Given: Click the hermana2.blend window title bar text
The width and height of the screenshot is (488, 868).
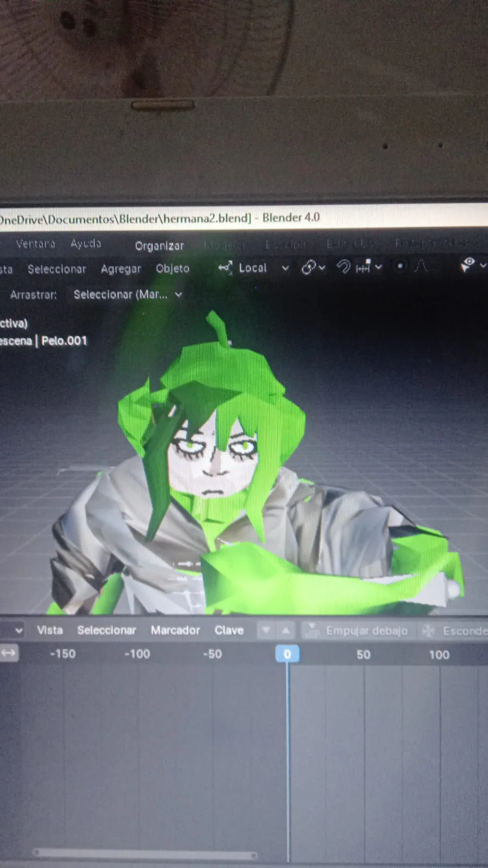Looking at the screenshot, I should (160, 218).
